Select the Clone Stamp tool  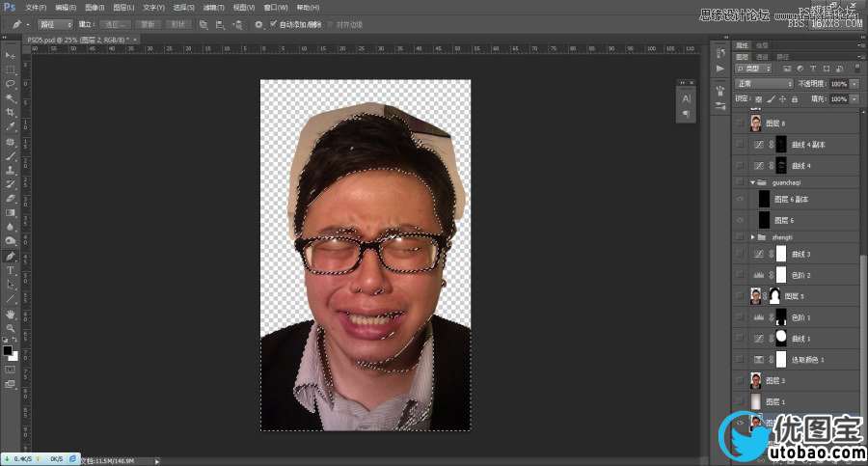pos(10,170)
